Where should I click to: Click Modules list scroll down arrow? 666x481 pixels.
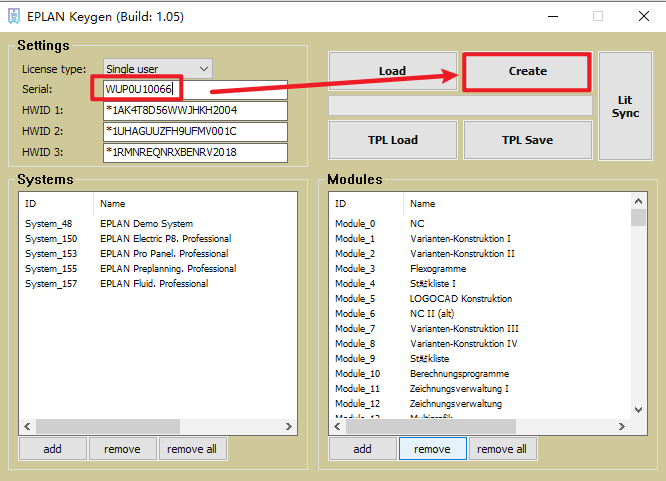click(x=638, y=410)
